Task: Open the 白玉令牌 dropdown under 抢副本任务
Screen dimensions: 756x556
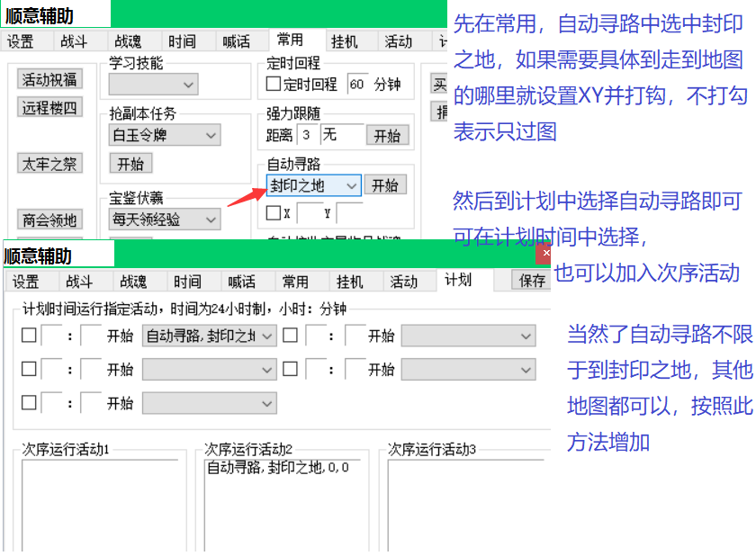Action: click(x=165, y=135)
